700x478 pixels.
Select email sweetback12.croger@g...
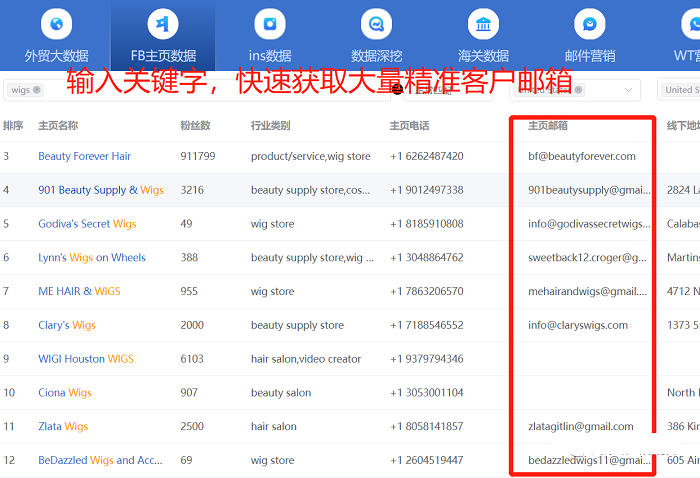pyautogui.click(x=587, y=258)
